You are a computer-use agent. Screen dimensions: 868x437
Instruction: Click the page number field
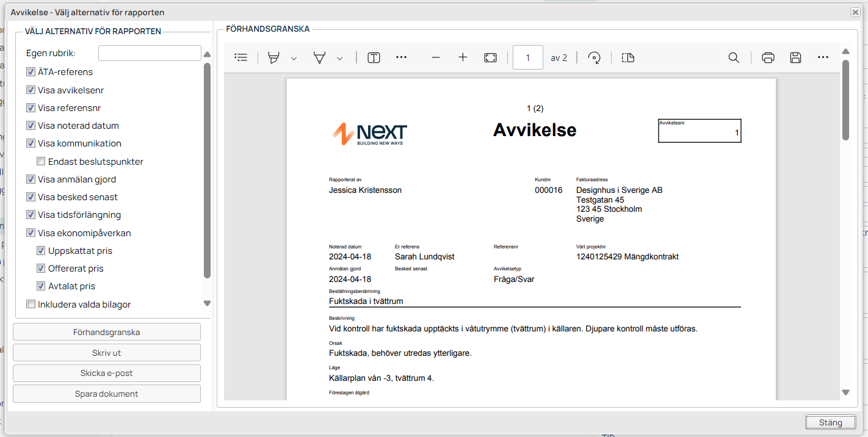click(x=528, y=57)
